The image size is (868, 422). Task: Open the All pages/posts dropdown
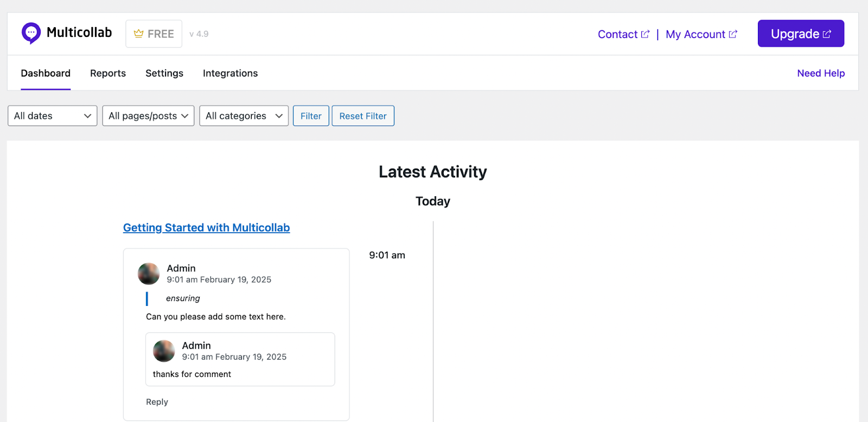tap(148, 116)
